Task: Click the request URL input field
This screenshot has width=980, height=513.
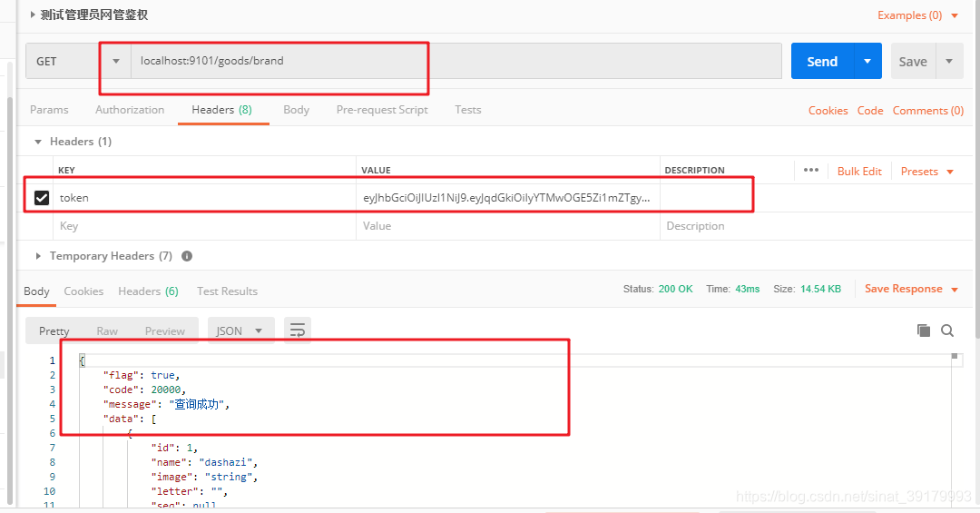Action: 456,62
